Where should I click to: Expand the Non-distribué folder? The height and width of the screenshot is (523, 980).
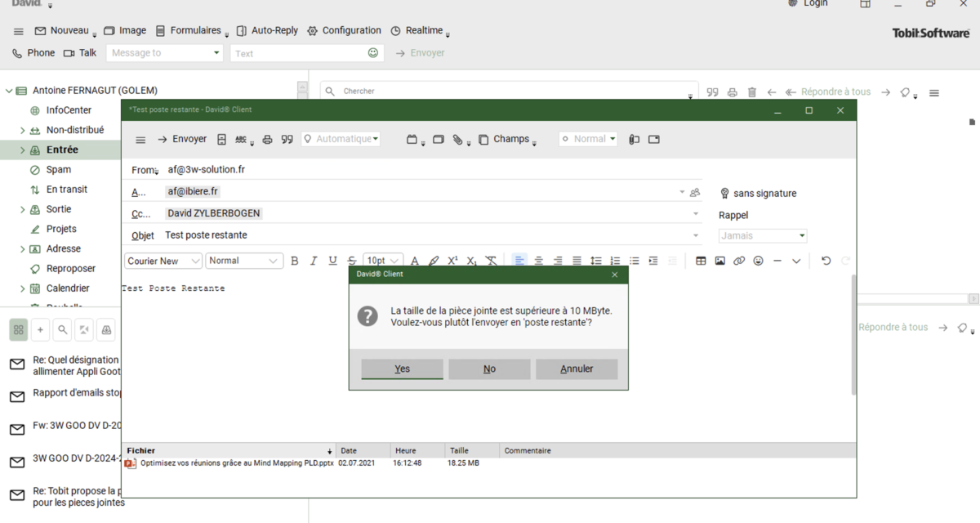click(22, 130)
